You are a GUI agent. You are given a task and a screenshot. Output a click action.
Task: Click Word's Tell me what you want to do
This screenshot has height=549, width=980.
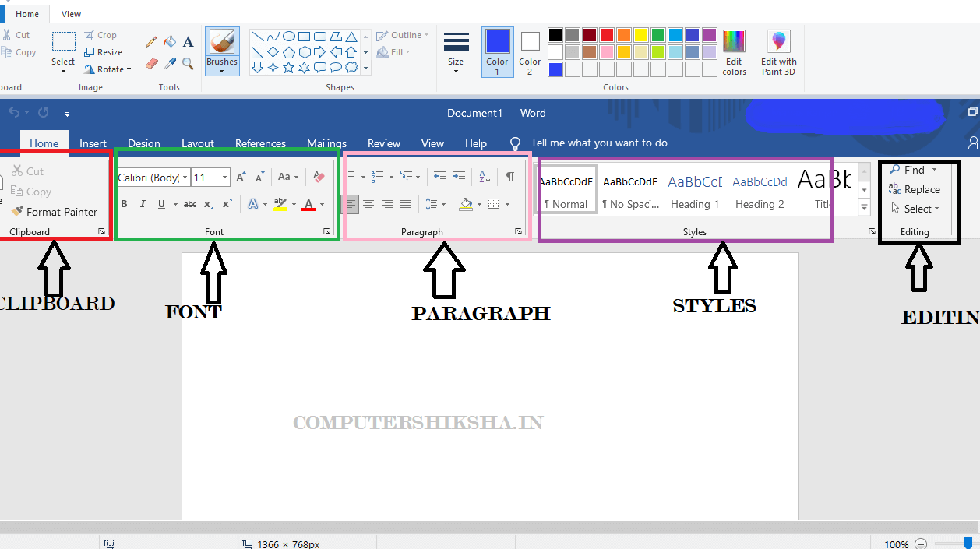(599, 143)
